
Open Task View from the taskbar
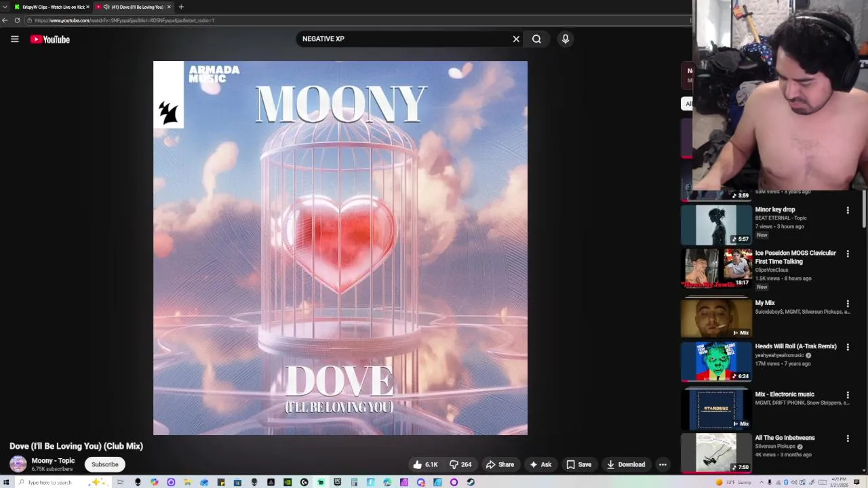pos(120,482)
